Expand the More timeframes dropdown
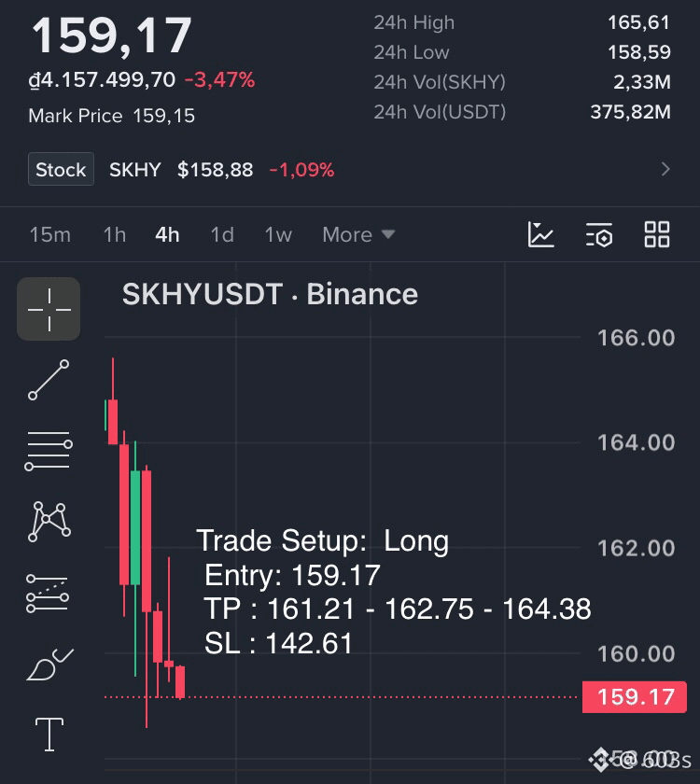 coord(358,234)
